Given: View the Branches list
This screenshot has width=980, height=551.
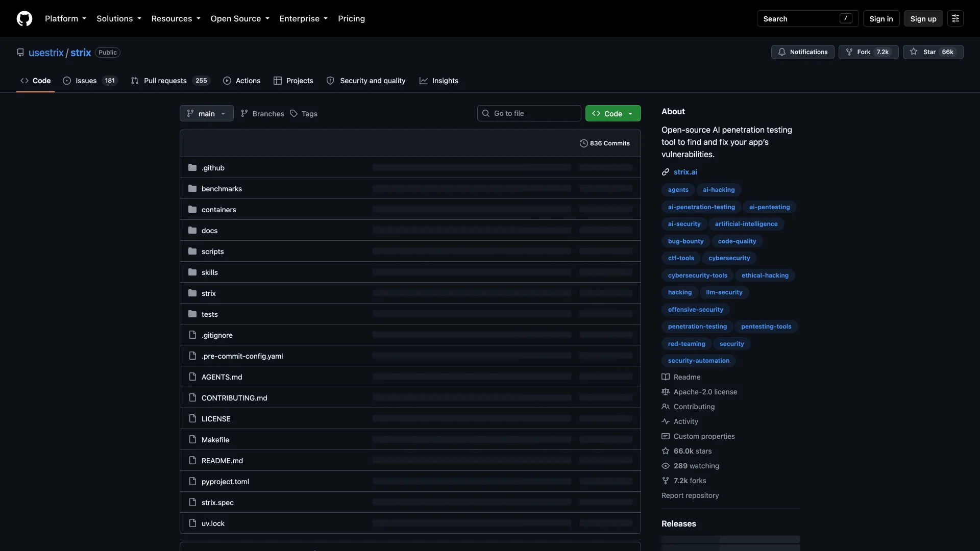Looking at the screenshot, I should pyautogui.click(x=262, y=113).
